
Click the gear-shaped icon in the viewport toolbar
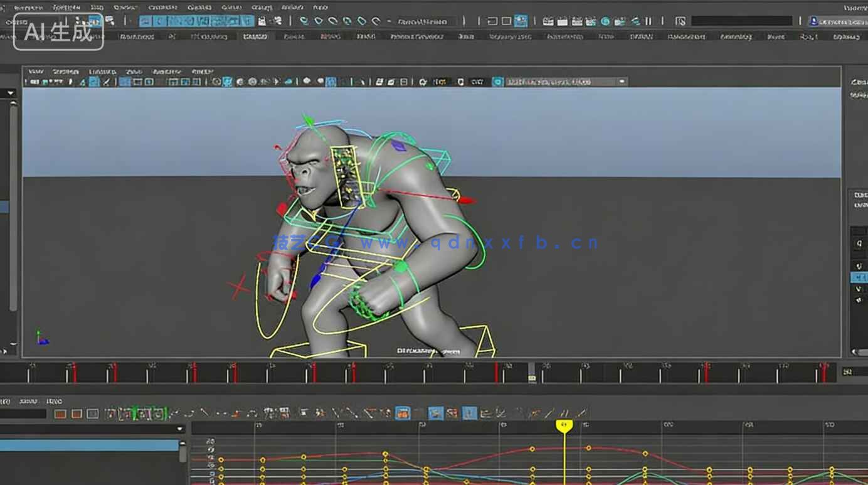coord(423,82)
